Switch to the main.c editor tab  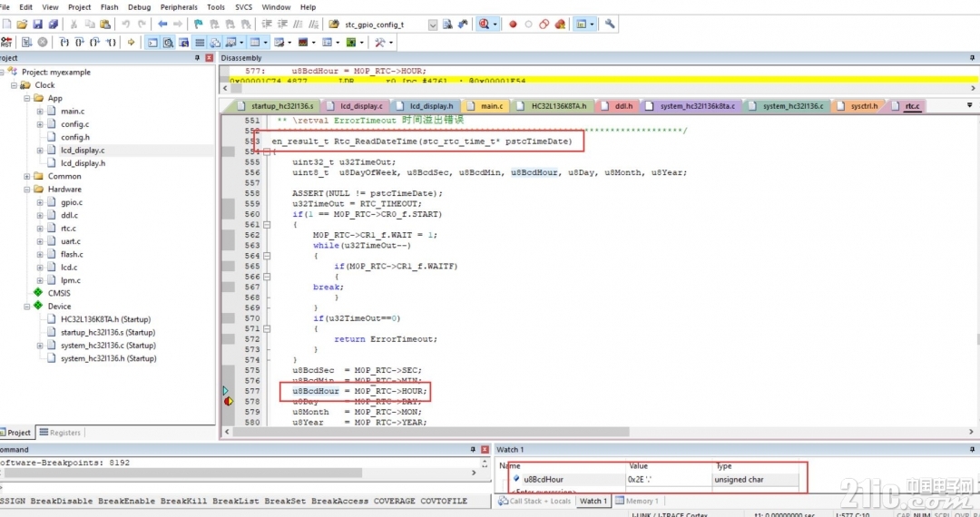point(486,106)
